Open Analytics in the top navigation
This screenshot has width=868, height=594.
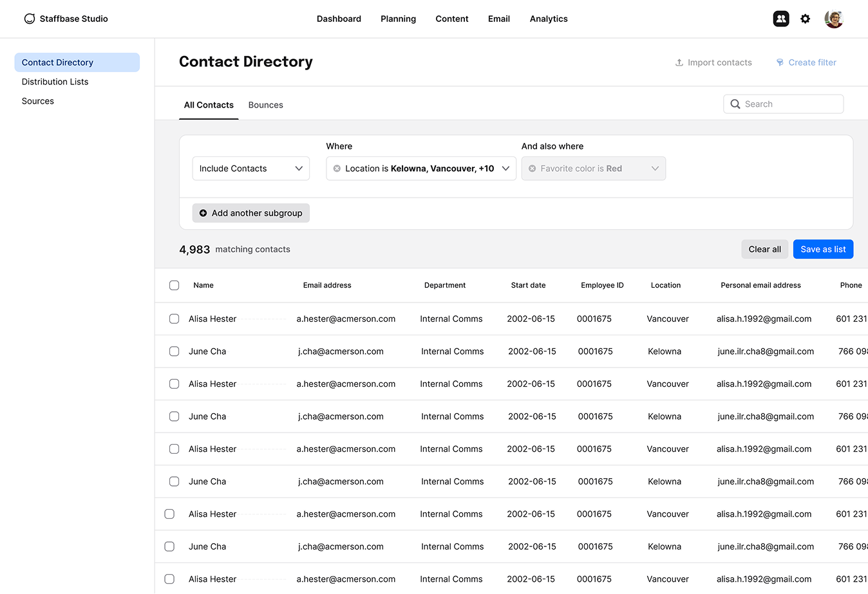click(549, 19)
